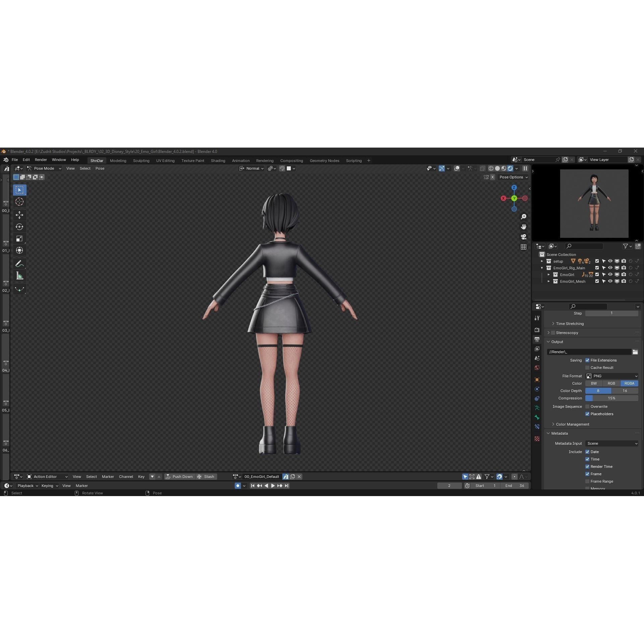The height and width of the screenshot is (644, 644).
Task: Open the Render menu
Action: click(x=41, y=160)
